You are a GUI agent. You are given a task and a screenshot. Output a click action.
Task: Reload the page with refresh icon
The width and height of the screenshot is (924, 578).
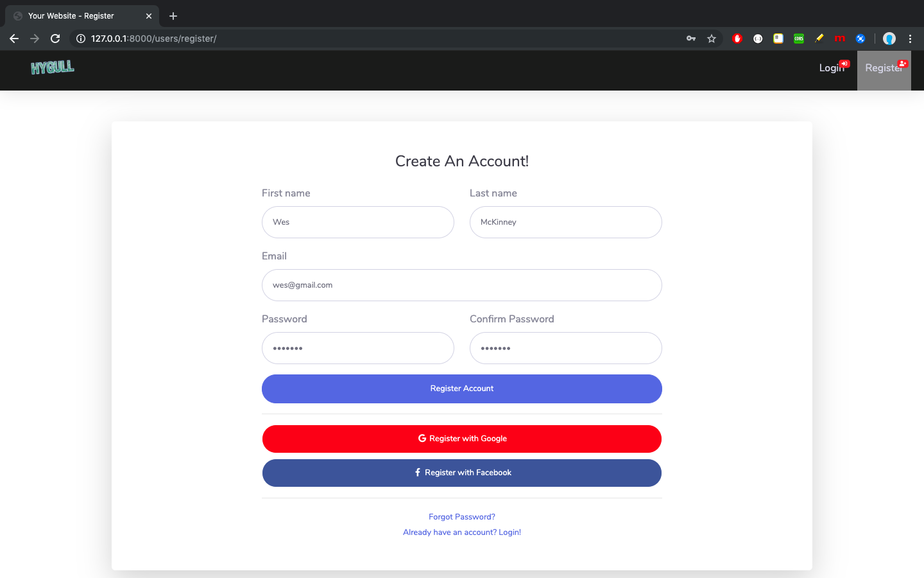pos(55,39)
